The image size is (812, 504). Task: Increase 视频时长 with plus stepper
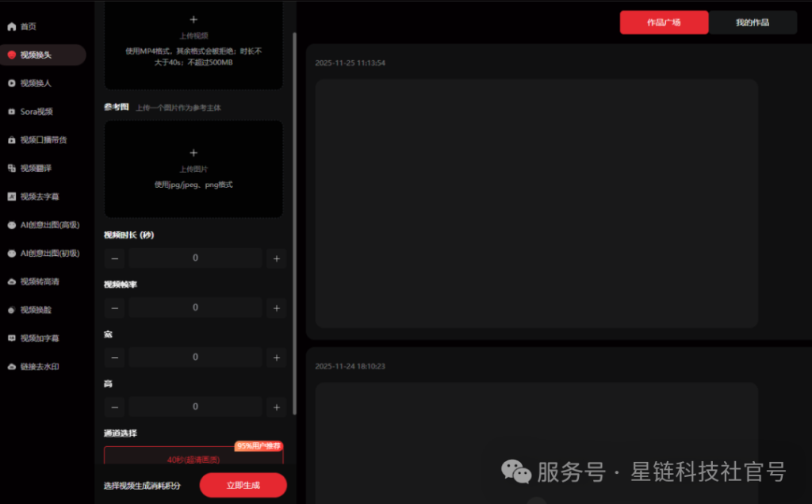point(276,257)
